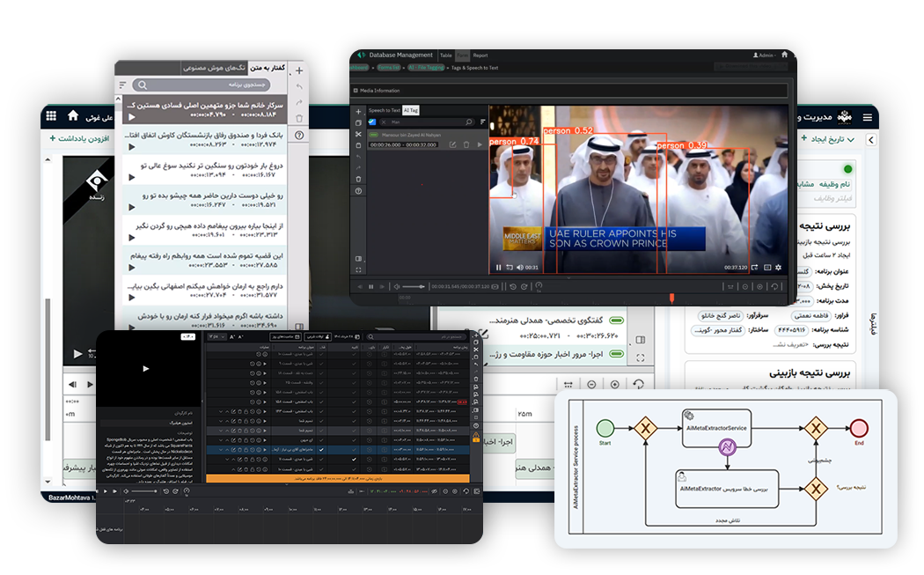Screen dimensions: 924x575
Task: Click the sort icon left of the Persian search field
Action: coord(122,85)
